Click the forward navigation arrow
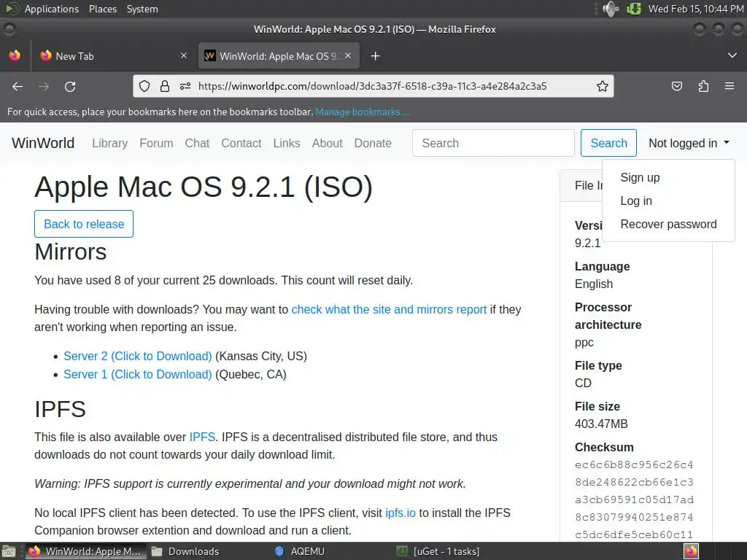This screenshot has width=747, height=560. [x=44, y=86]
